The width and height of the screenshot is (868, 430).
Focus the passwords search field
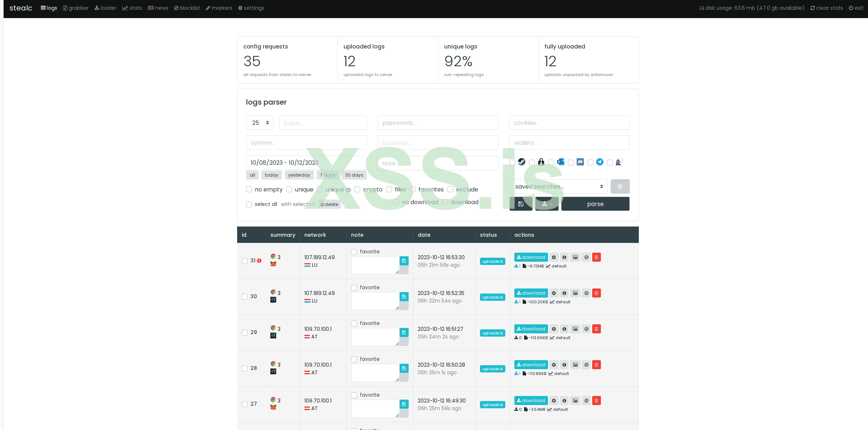click(438, 123)
